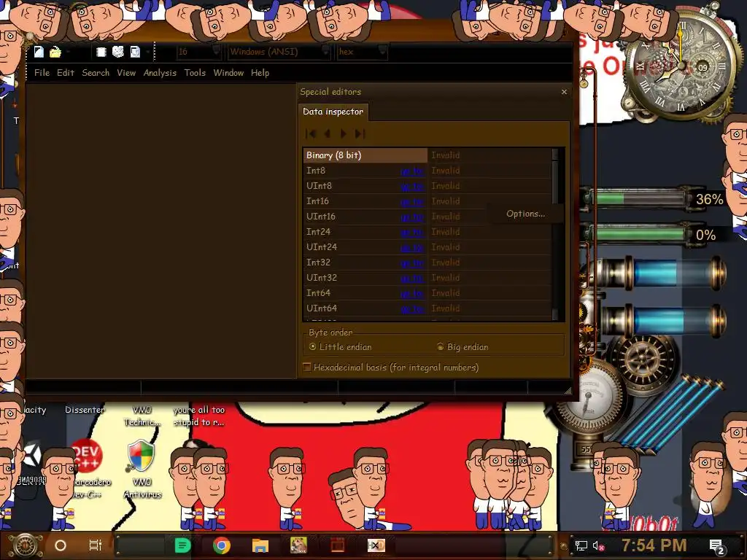Image resolution: width=747 pixels, height=560 pixels.
Task: Click the go to link for UInt8
Action: pos(412,186)
